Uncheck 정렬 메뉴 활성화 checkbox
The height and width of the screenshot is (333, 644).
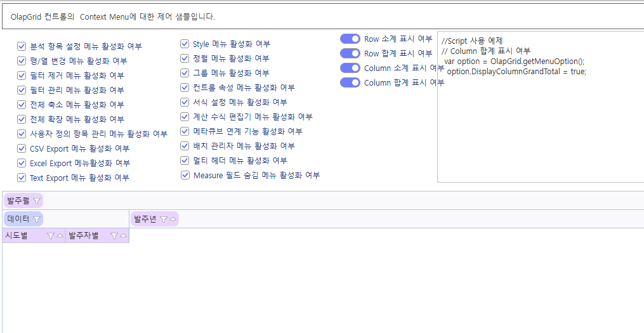click(185, 58)
